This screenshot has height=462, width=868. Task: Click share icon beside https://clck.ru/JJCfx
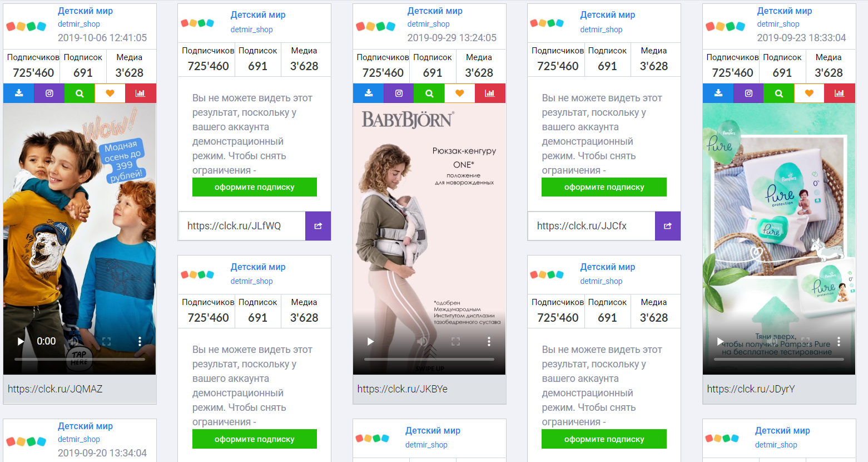(668, 226)
